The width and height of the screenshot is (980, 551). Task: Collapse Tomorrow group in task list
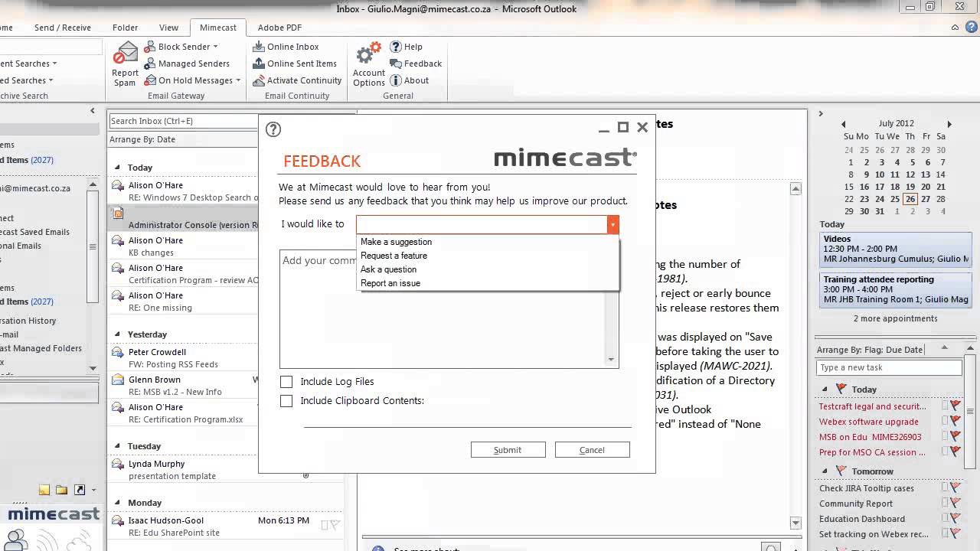click(825, 471)
